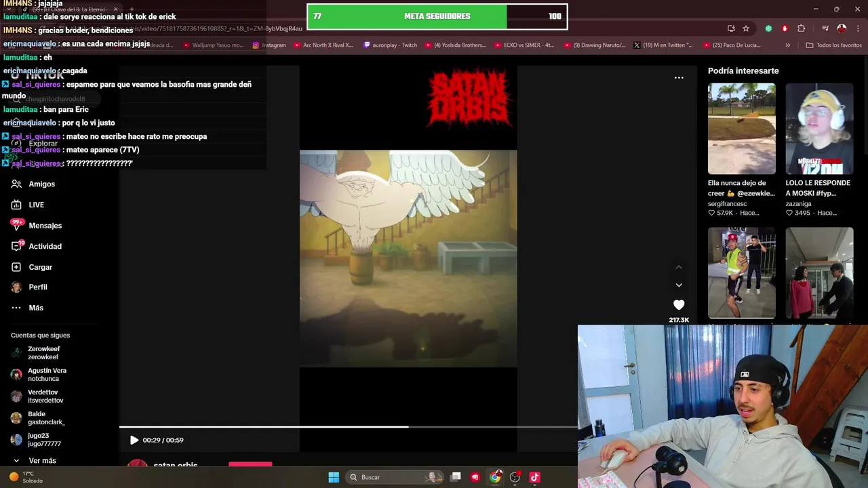Go to previous video arrow
The image size is (868, 488).
[679, 267]
